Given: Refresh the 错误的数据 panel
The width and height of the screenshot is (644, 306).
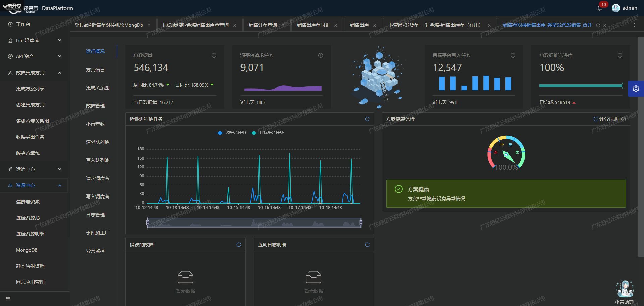Looking at the screenshot, I should pos(239,245).
